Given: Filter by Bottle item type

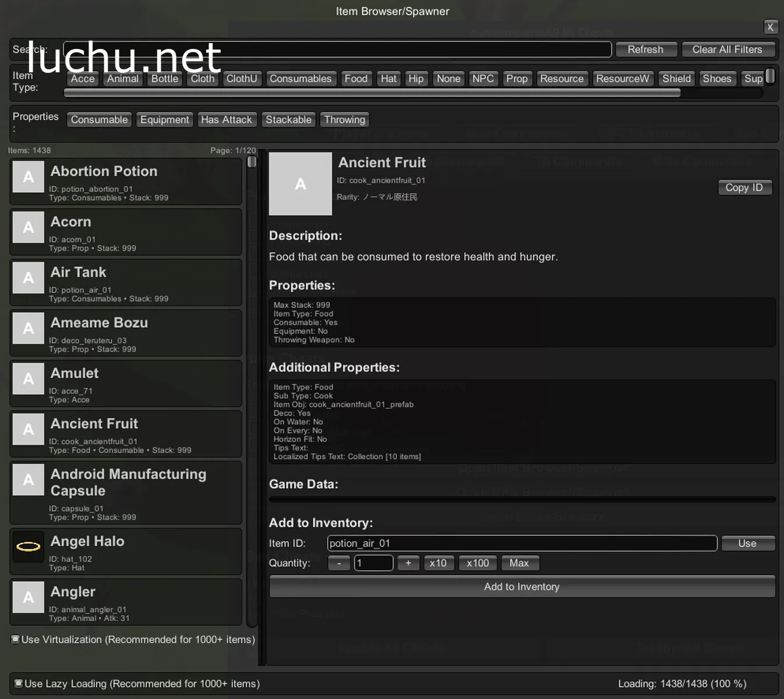Looking at the screenshot, I should click(165, 79).
